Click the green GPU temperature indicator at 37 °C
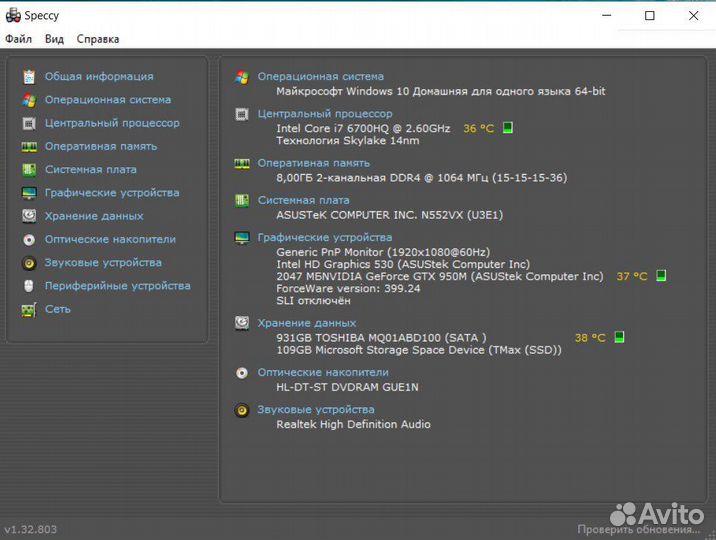The width and height of the screenshot is (716, 540). pyautogui.click(x=661, y=276)
